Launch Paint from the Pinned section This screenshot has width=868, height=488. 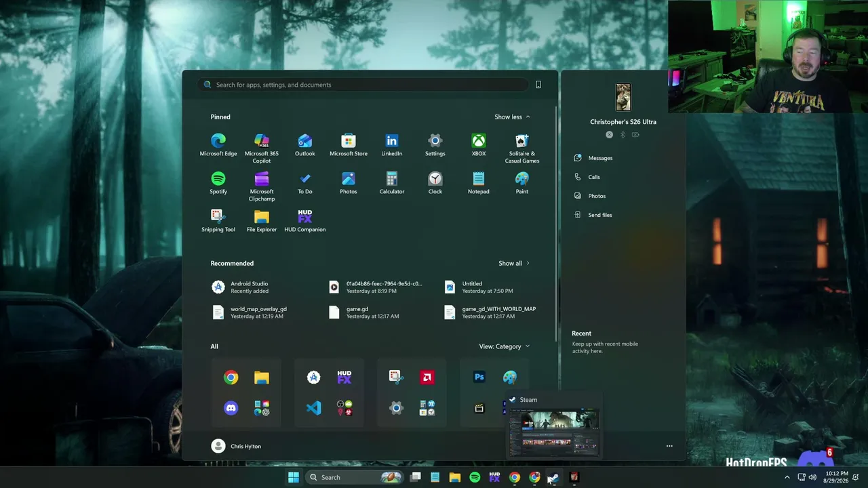pos(522,183)
